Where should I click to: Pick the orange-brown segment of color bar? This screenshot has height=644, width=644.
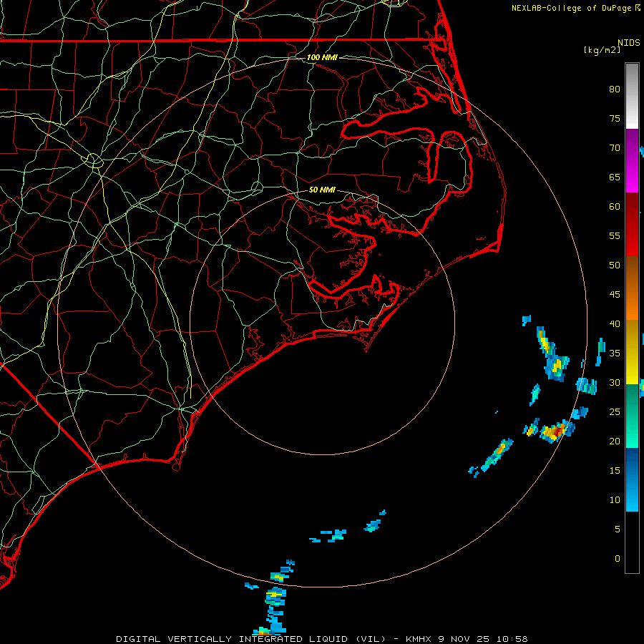(x=632, y=288)
